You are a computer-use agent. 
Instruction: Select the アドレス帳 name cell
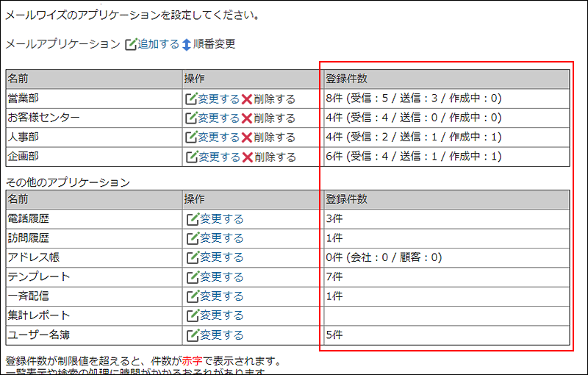(94, 257)
